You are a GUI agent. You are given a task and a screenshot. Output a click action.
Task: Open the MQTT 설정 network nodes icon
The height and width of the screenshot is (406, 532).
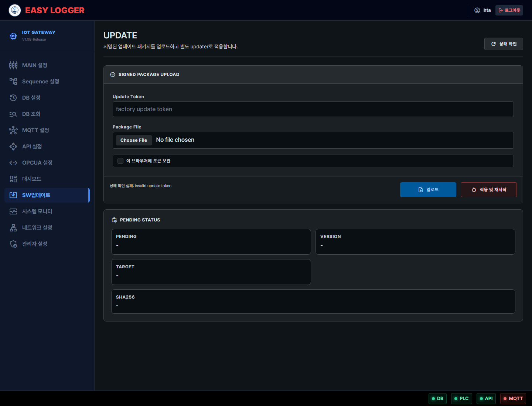(13, 130)
